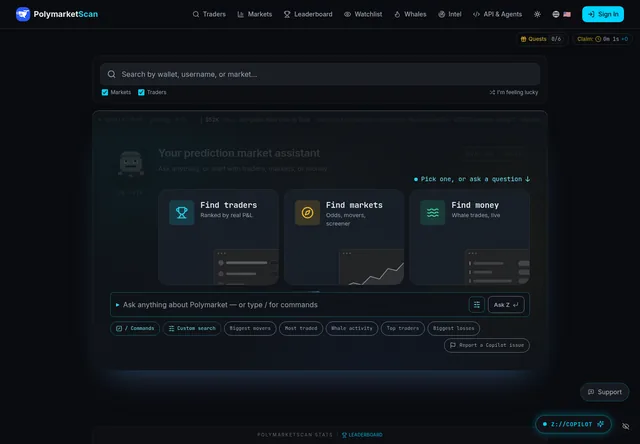Open the Traders nav item

(x=209, y=14)
